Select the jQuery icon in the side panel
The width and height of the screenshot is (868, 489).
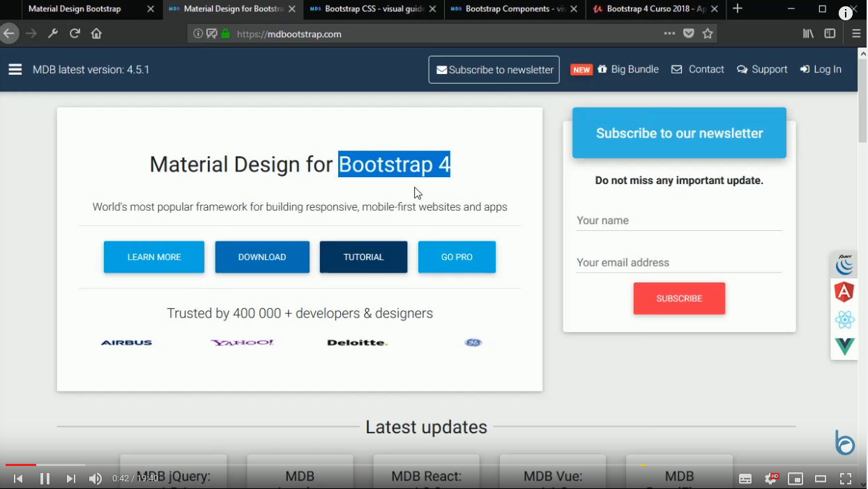844,264
